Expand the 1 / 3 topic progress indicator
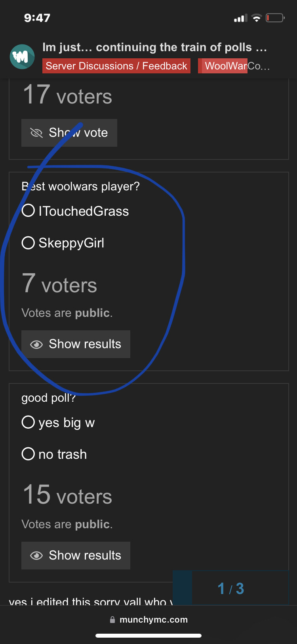This screenshot has height=644, width=297. pyautogui.click(x=231, y=588)
